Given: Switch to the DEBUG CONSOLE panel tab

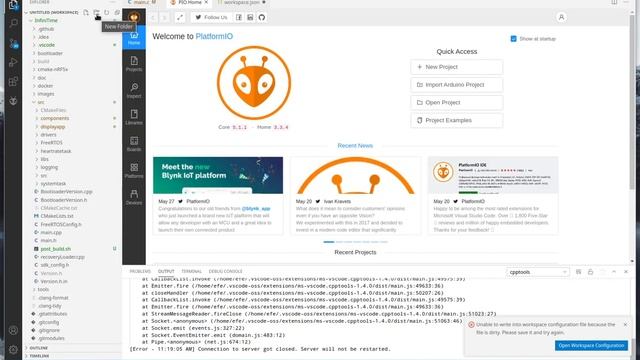Looking at the screenshot, I should (x=225, y=271).
